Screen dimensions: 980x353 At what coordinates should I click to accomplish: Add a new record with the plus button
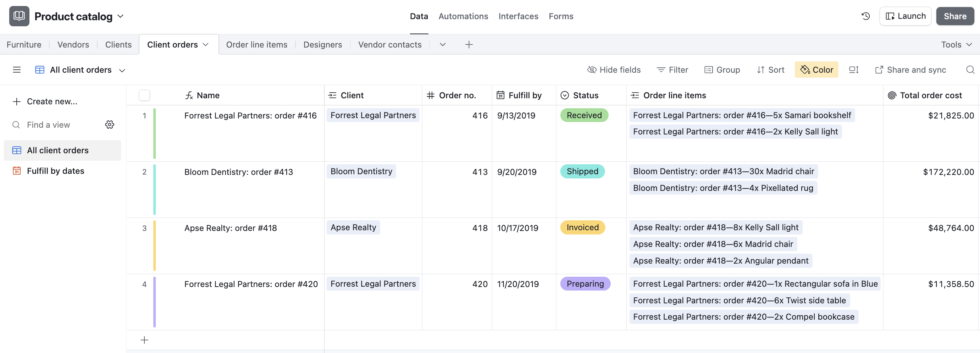pyautogui.click(x=144, y=340)
